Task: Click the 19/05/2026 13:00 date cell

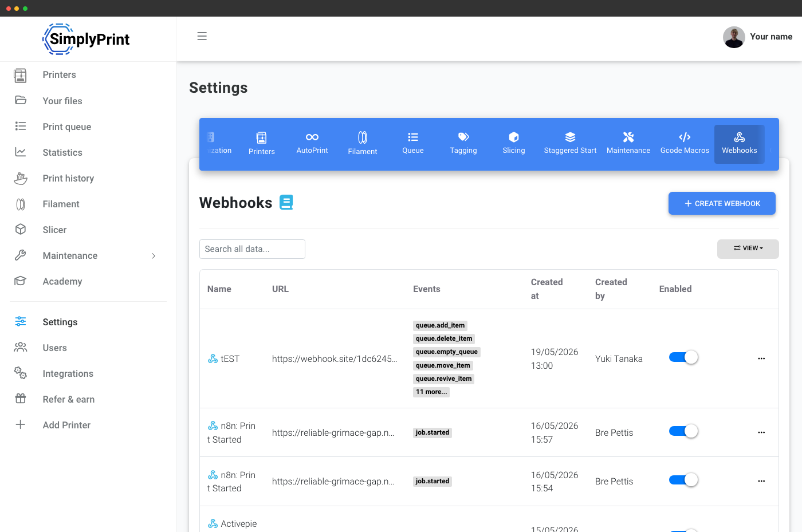Action: 555,358
